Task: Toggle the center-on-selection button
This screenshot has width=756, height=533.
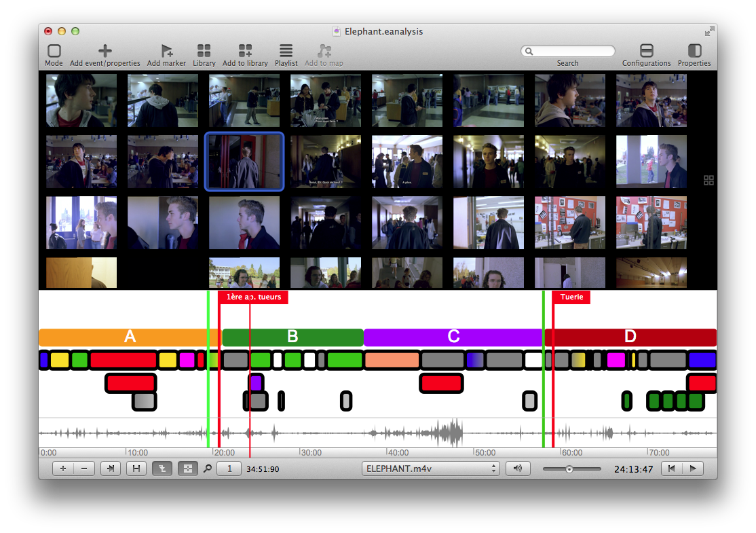Action: click(187, 468)
